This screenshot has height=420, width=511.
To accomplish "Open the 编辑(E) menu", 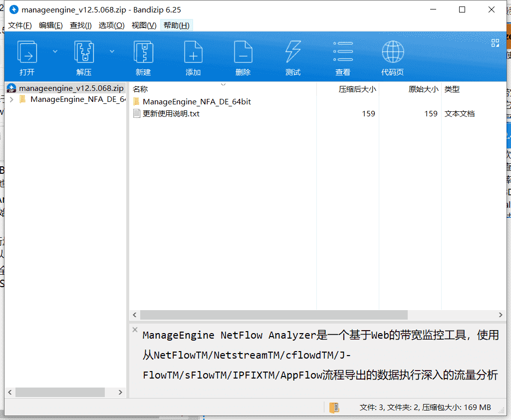I will tap(50, 25).
